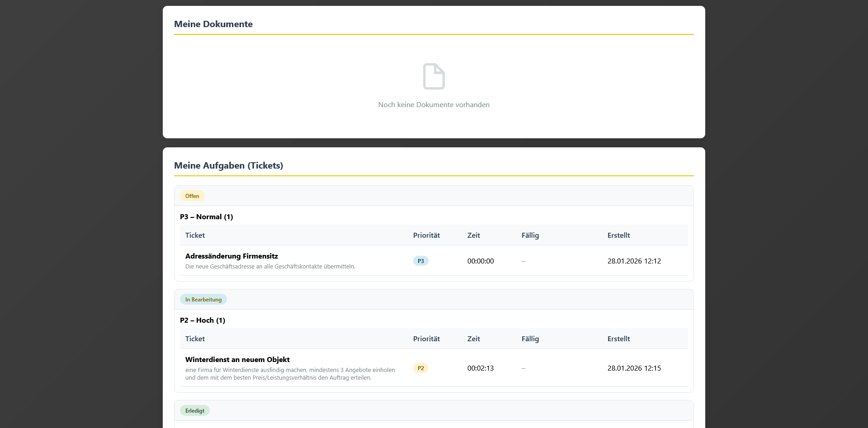Click the Meine Dokumente section heading

click(x=213, y=24)
